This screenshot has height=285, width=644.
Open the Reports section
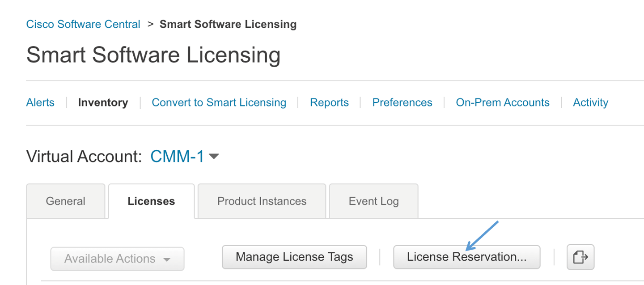pos(329,102)
